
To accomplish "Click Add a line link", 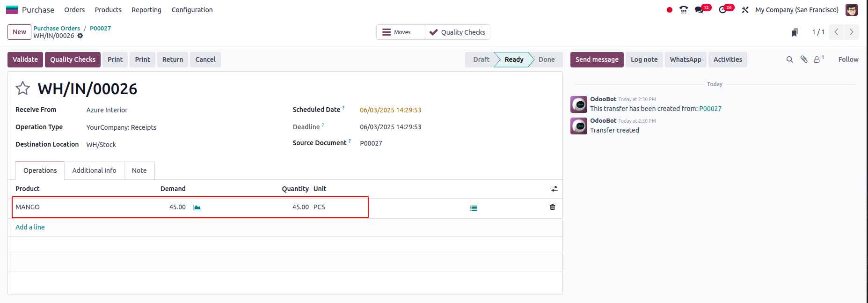I will coord(30,227).
